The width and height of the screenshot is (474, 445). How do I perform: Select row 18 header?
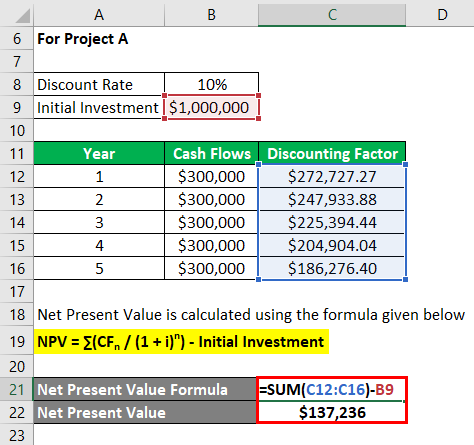pos(17,314)
